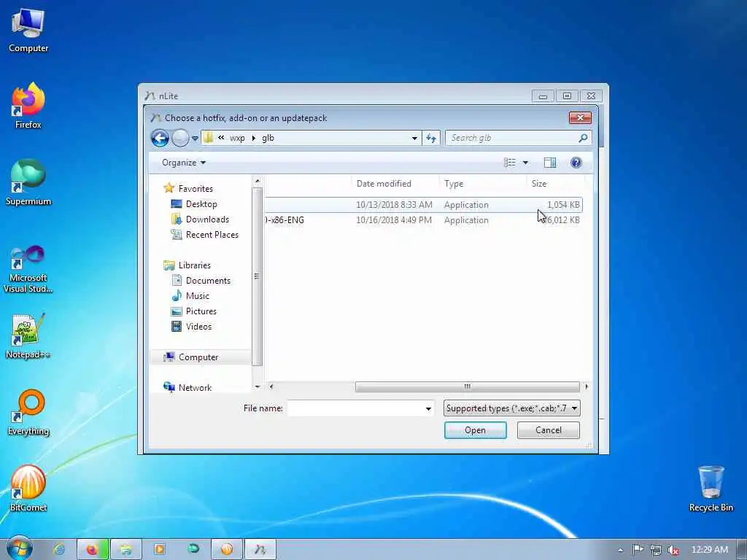
Task: Click the horizontal scrollbar right arrow
Action: click(587, 386)
